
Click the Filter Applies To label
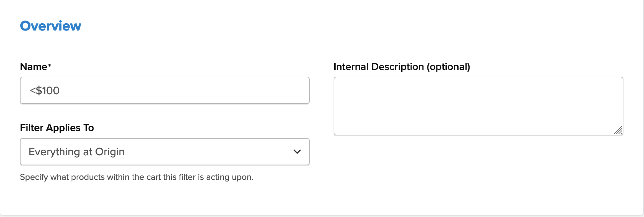coord(57,128)
